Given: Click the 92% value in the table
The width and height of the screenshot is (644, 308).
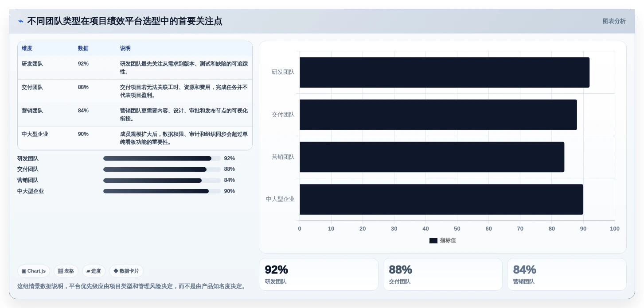Looking at the screenshot, I should pos(83,64).
